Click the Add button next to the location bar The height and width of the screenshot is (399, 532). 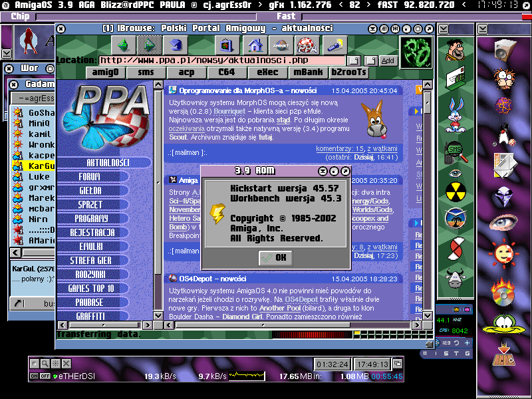[x=388, y=61]
